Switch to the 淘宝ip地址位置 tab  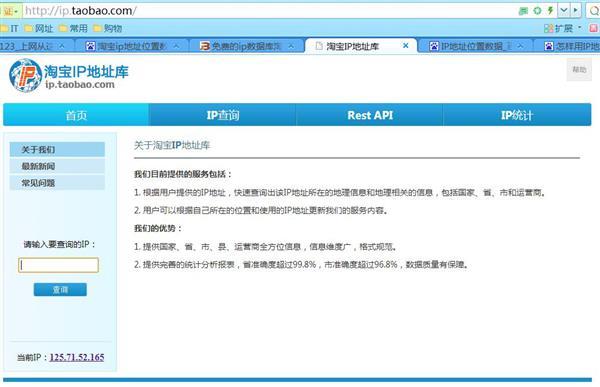126,46
